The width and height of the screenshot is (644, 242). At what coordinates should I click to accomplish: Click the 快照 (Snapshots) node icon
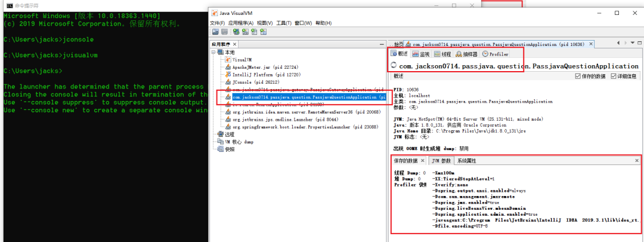click(x=220, y=149)
